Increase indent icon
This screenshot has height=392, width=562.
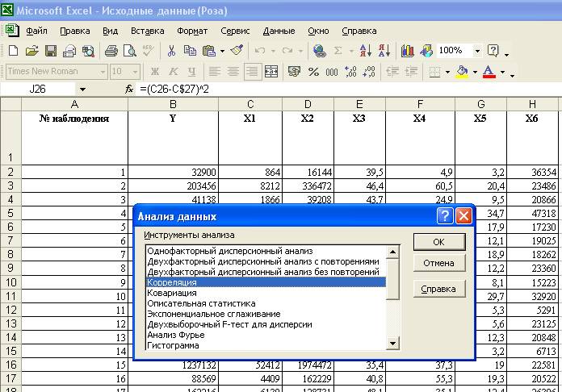pos(411,72)
